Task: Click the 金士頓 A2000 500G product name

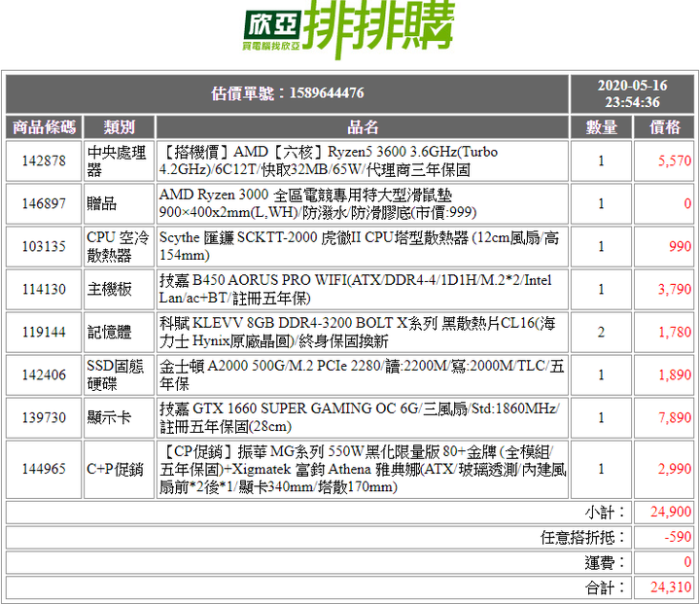Action: [363, 375]
